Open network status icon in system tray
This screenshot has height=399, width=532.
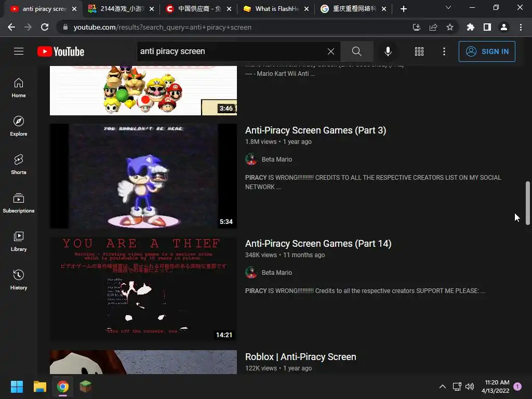tap(457, 387)
